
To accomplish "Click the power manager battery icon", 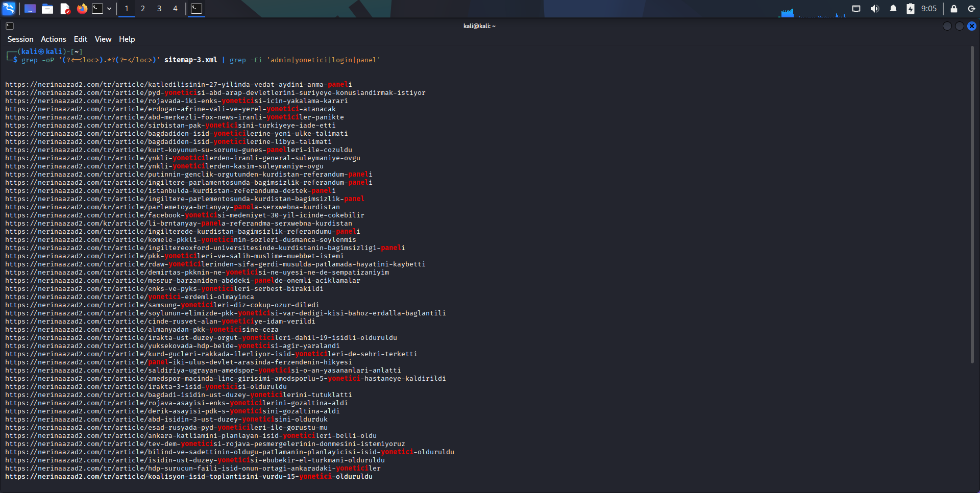I will tap(911, 9).
